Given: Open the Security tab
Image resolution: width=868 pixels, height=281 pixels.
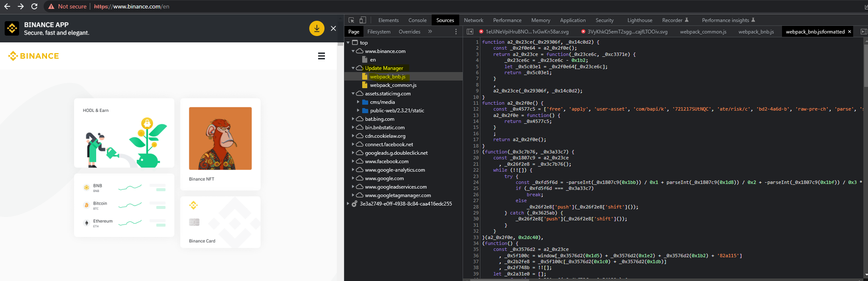Looking at the screenshot, I should (x=605, y=20).
